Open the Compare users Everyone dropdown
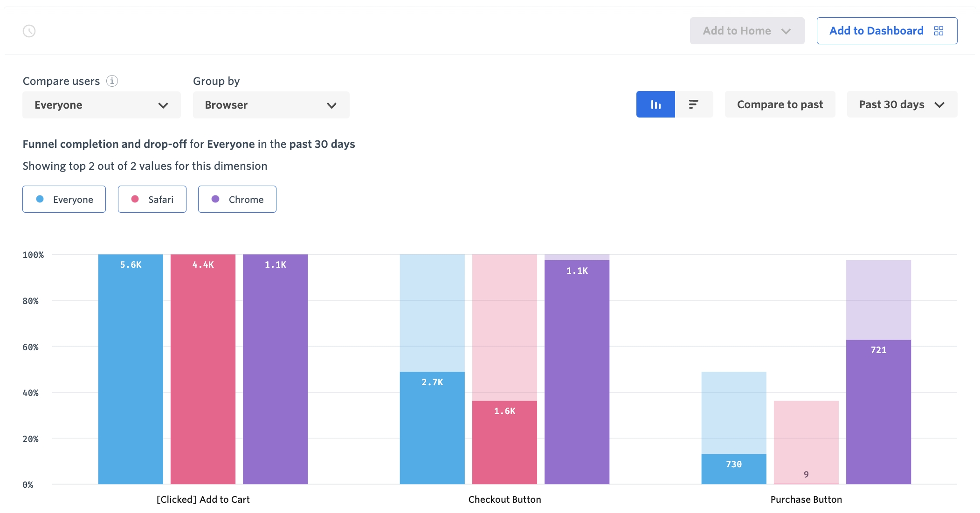The height and width of the screenshot is (513, 980). point(101,105)
